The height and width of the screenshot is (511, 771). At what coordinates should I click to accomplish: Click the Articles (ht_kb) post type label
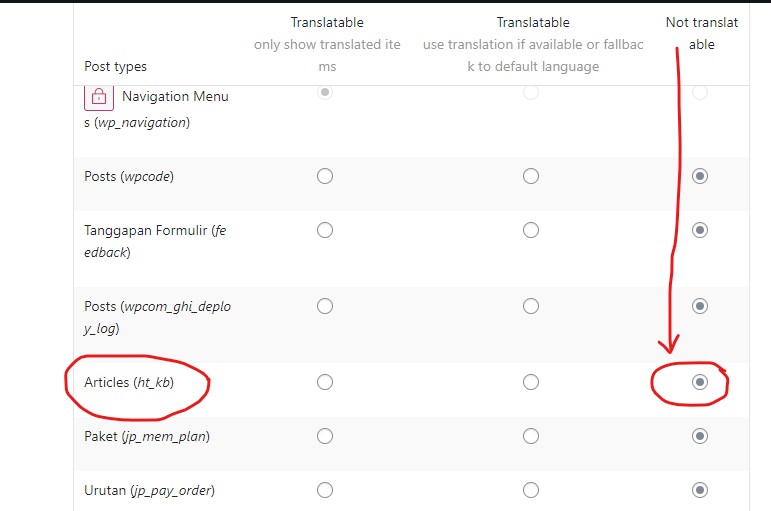pyautogui.click(x=129, y=383)
